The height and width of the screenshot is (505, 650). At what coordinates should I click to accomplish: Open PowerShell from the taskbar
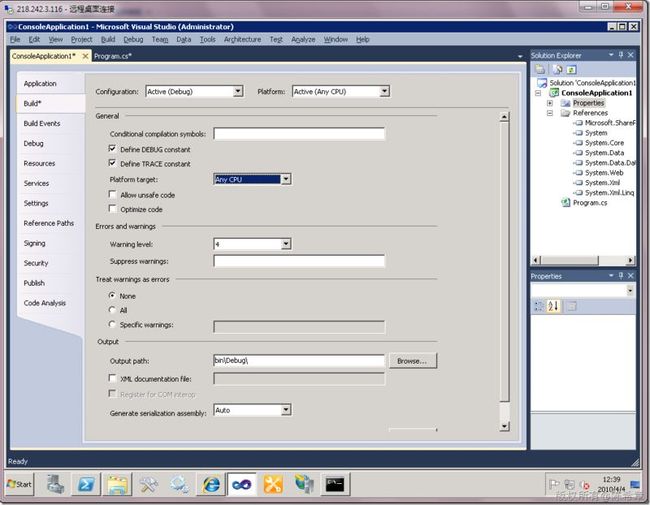[86, 484]
